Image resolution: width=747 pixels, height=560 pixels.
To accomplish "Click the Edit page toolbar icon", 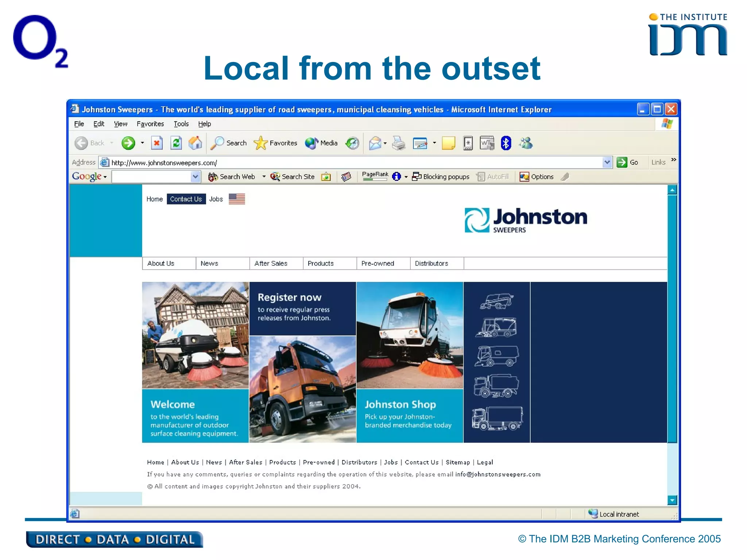I will (420, 143).
